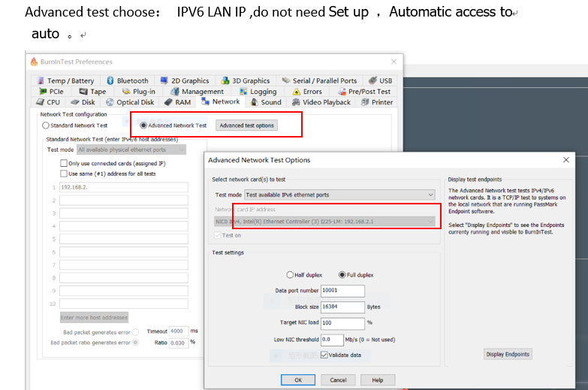This screenshot has width=588, height=390.
Task: Switch to the Management tab
Action: (198, 91)
